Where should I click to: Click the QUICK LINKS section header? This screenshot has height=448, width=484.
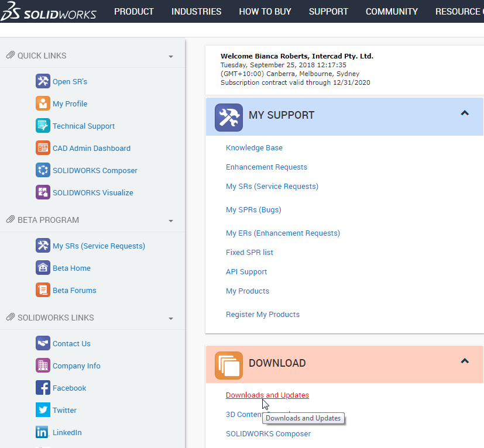(42, 56)
